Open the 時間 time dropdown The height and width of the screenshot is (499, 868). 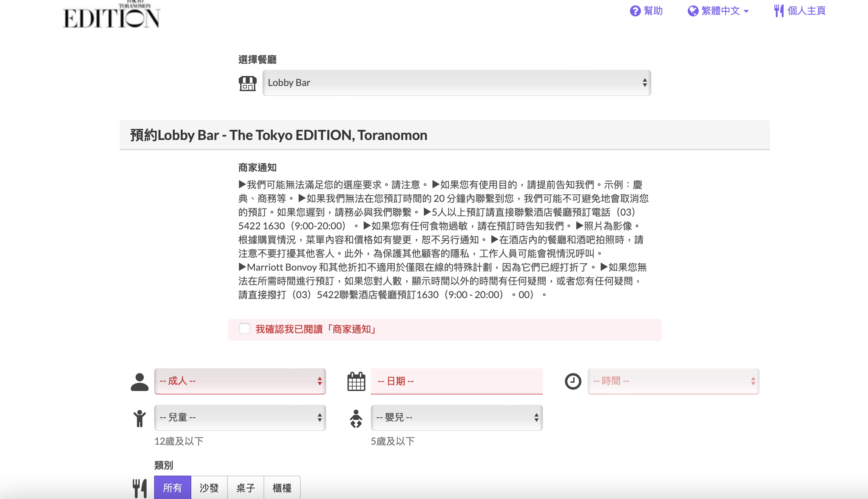coord(673,381)
